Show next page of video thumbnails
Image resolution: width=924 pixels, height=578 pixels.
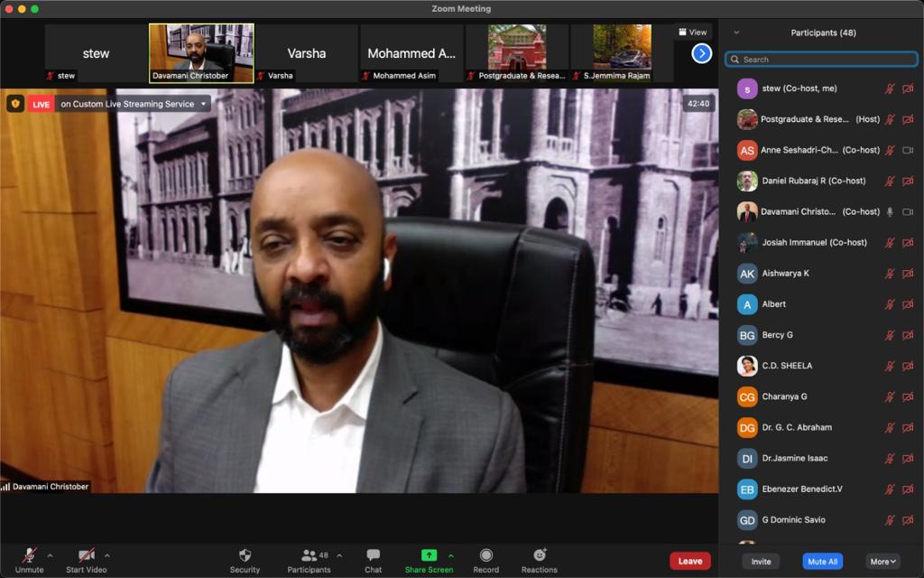coord(701,53)
